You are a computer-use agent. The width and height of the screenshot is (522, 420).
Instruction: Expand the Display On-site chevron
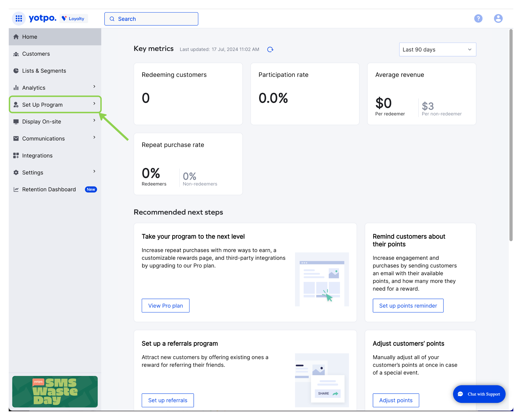tap(94, 120)
